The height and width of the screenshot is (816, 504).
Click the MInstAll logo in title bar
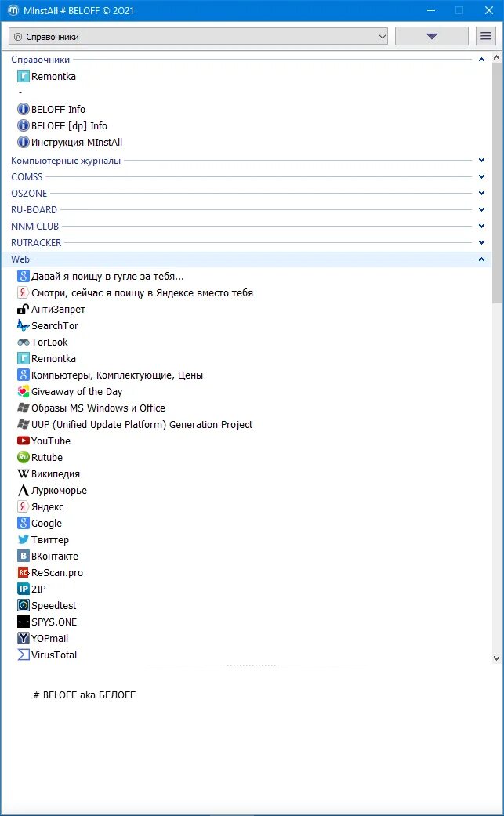(x=13, y=10)
